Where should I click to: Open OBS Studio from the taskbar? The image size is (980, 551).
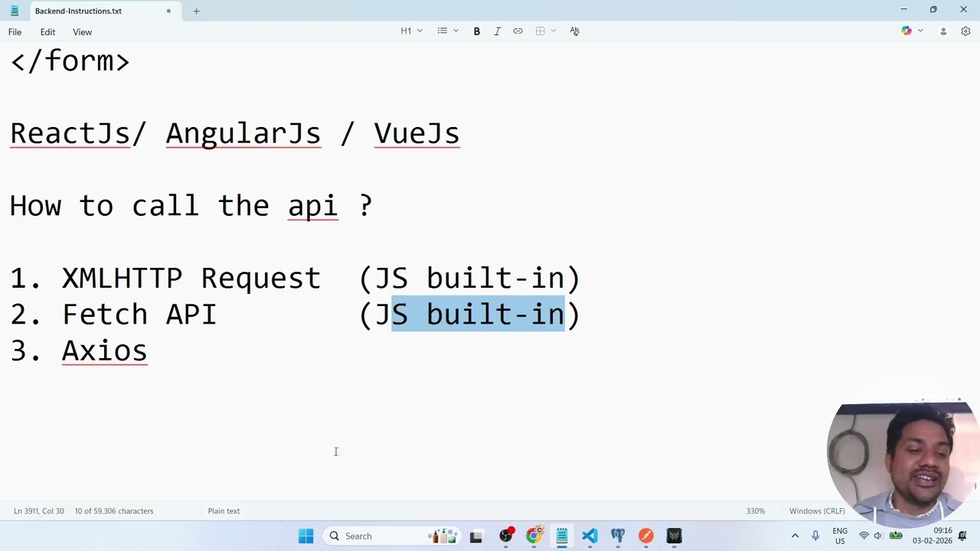coord(505,536)
